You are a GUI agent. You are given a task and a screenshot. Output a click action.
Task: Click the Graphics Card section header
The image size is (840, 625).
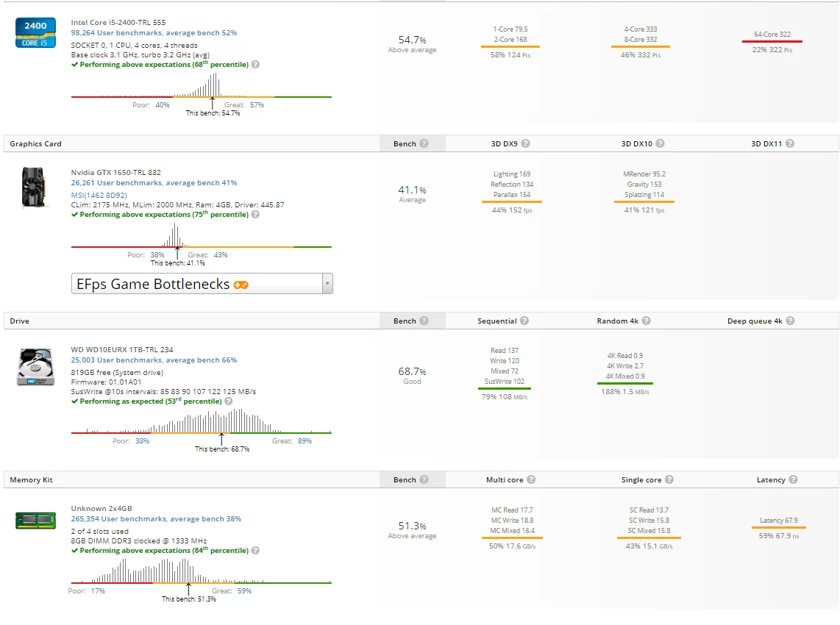[x=35, y=143]
